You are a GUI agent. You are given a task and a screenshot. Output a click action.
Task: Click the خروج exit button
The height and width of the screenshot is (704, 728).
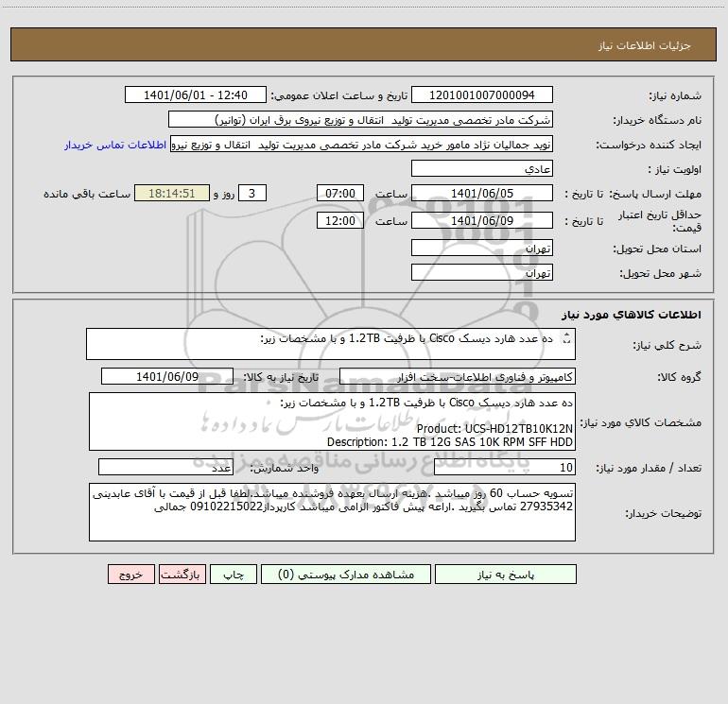tap(130, 574)
